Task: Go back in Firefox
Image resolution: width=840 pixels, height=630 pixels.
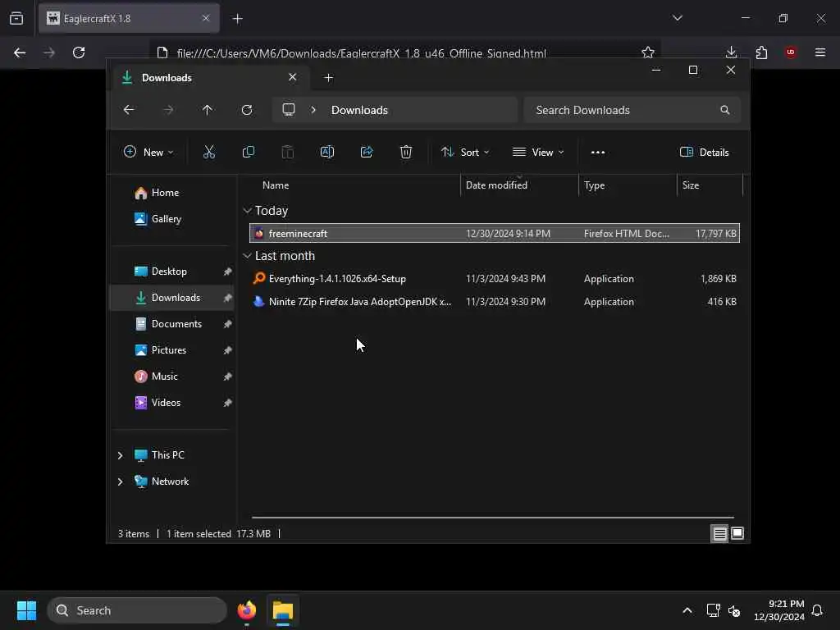Action: coord(20,52)
